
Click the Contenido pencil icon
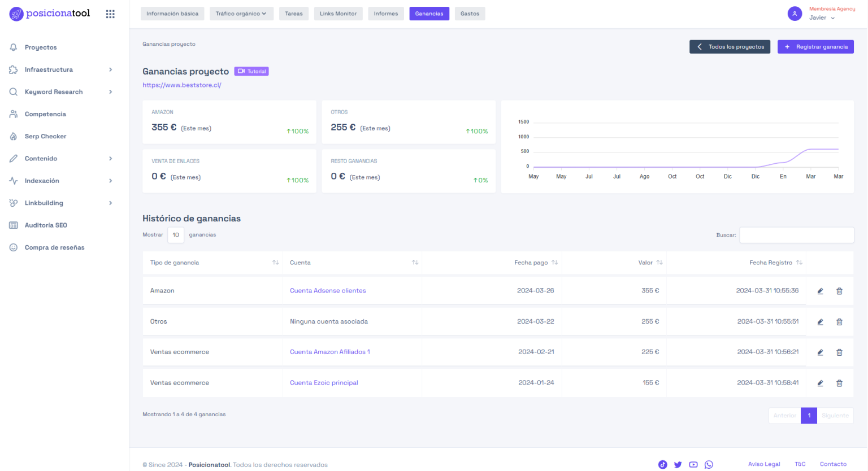click(x=14, y=159)
